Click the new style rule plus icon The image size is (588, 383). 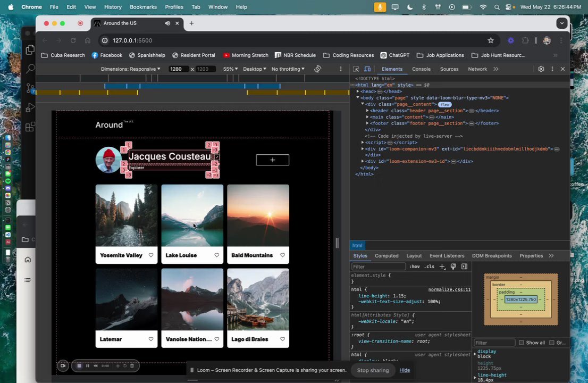442,267
